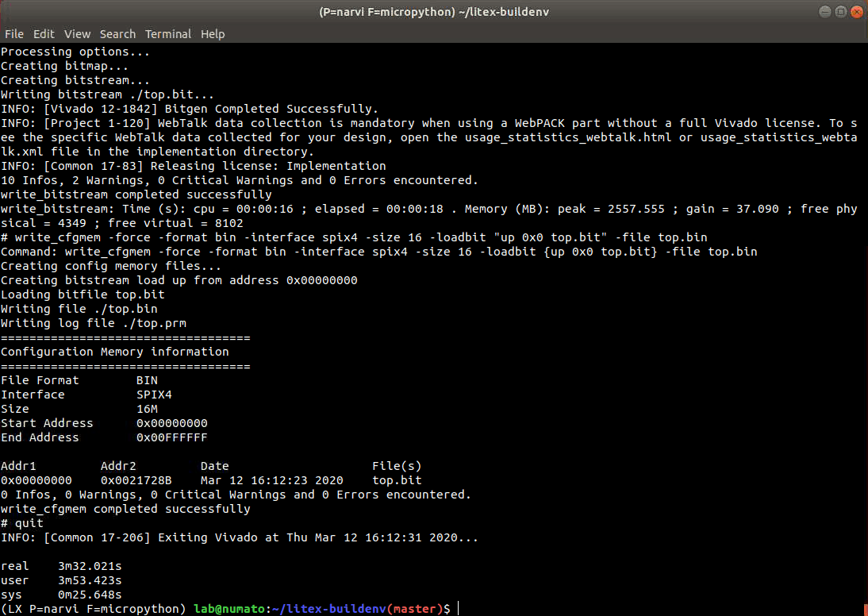Click the 'write_cfgmem completed successfully' line

125,509
